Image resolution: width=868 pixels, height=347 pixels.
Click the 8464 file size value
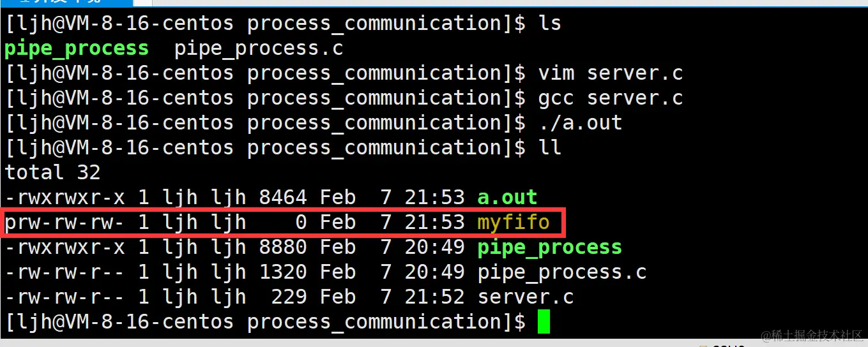pos(283,197)
